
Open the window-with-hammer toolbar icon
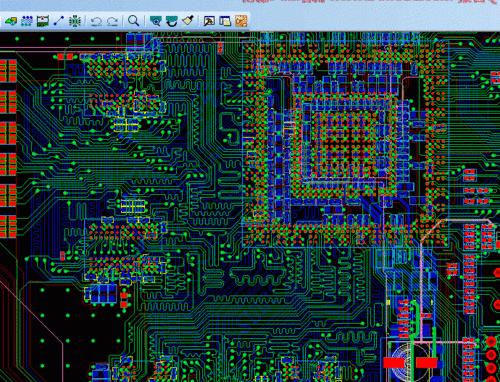(x=209, y=21)
